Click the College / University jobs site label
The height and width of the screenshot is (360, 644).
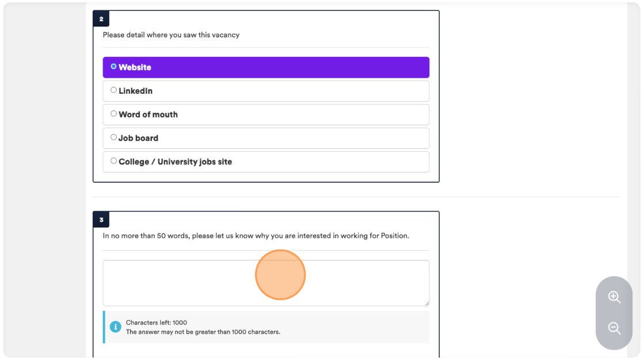(176, 162)
